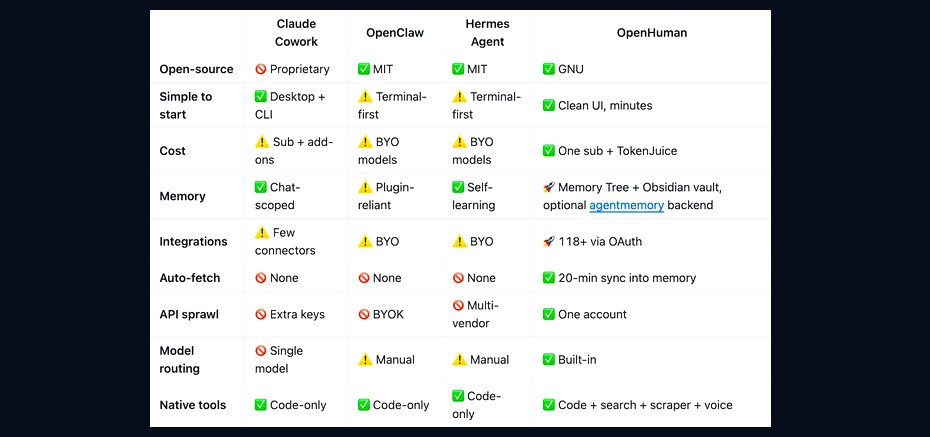The image size is (930, 437).
Task: Select the Claude Cowork column header
Action: pos(296,33)
